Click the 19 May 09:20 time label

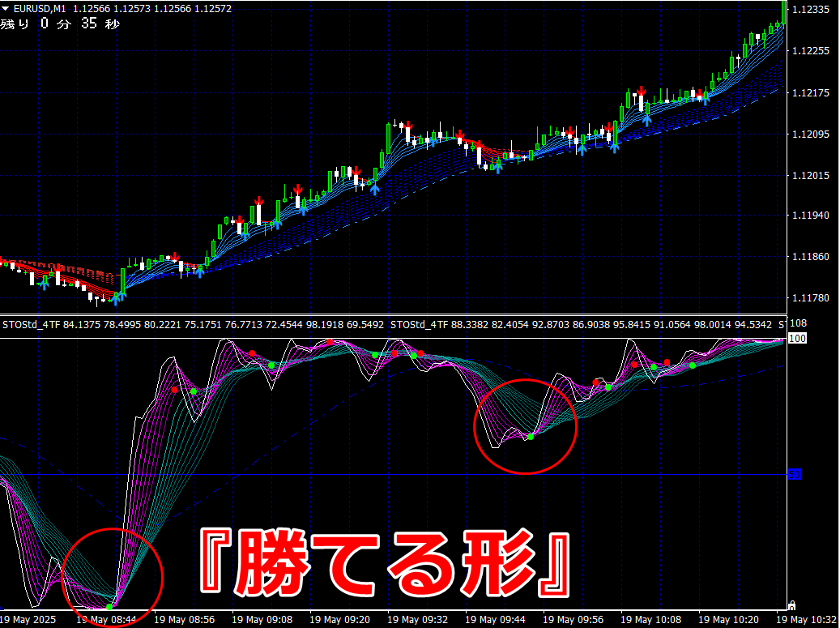pos(339,619)
